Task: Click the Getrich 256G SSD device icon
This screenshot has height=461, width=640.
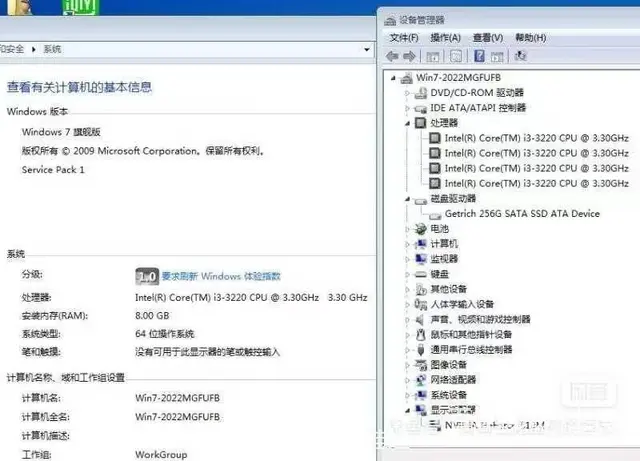Action: tap(435, 216)
